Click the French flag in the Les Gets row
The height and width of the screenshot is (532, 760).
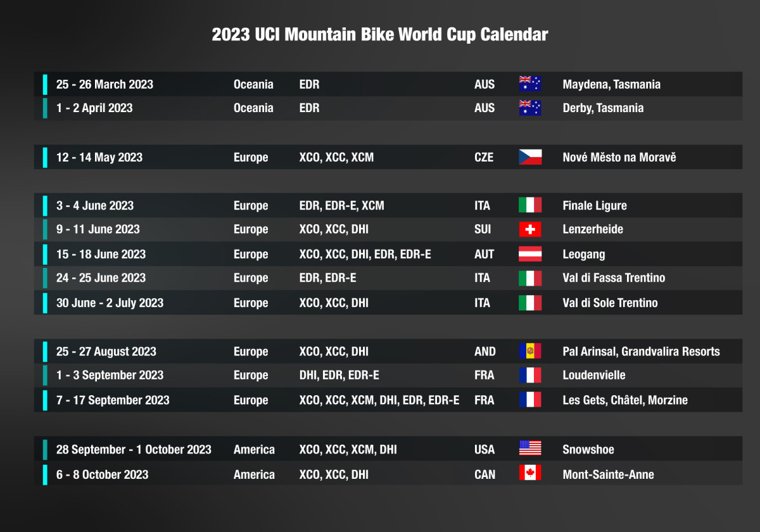click(530, 400)
